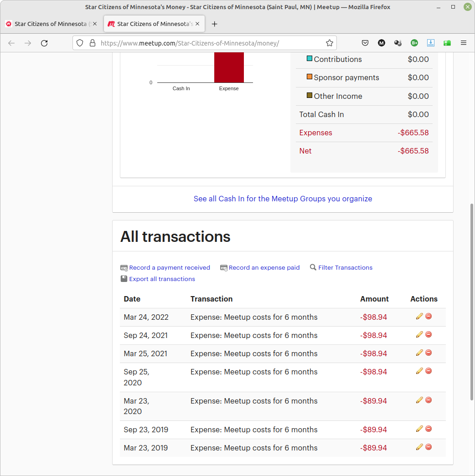Click the Other Income brown swatch
The image size is (475, 476).
coord(310,95)
